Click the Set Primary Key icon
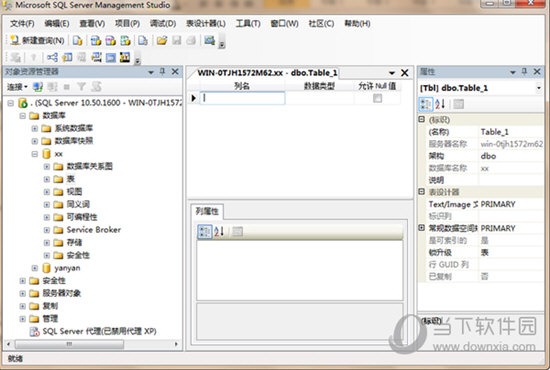This screenshot has width=550, height=370. [34, 57]
